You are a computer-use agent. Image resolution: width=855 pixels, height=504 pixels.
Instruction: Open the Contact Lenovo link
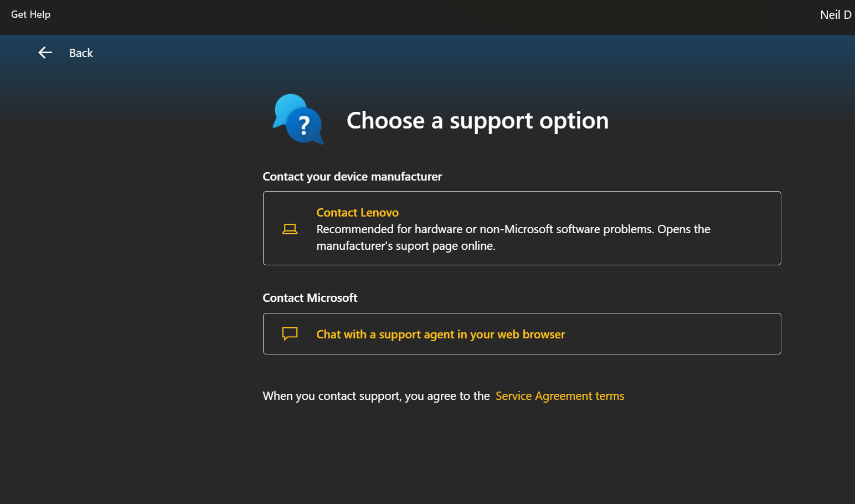(x=357, y=213)
